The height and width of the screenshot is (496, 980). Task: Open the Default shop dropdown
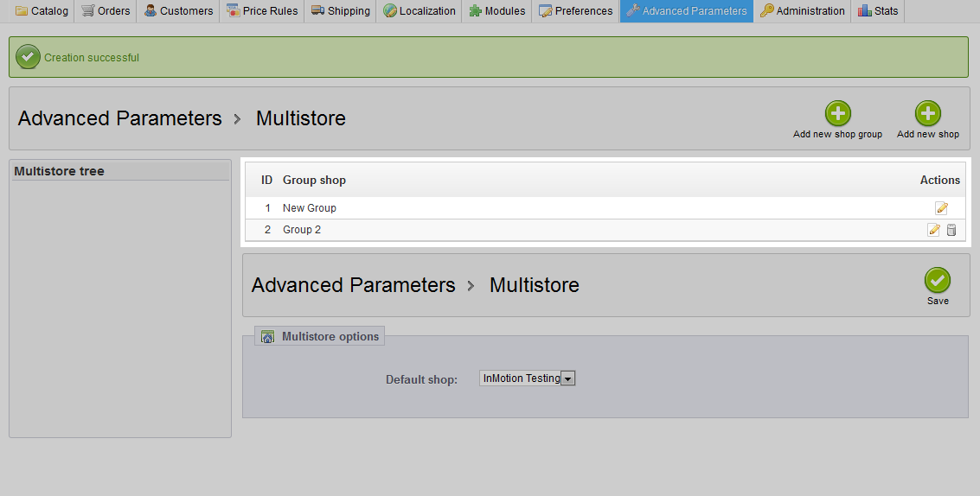(527, 378)
